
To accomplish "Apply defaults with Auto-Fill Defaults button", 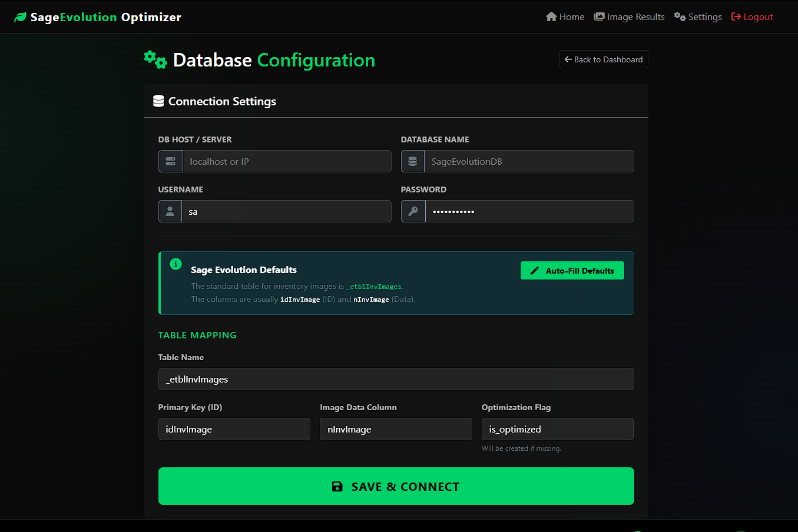I will 572,271.
